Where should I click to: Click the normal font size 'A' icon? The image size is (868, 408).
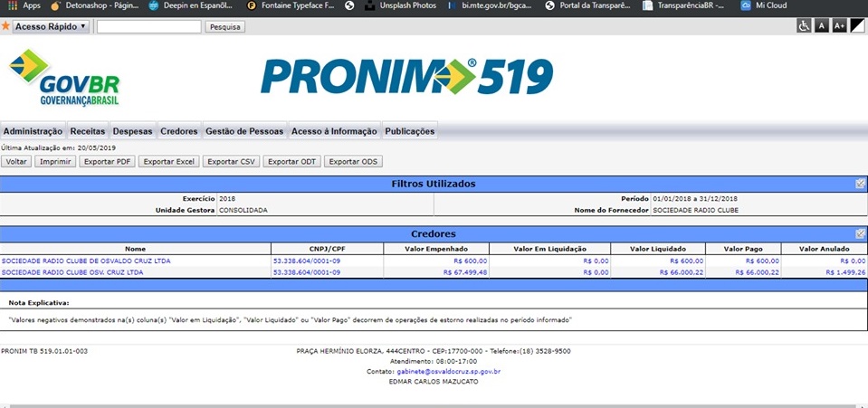822,26
